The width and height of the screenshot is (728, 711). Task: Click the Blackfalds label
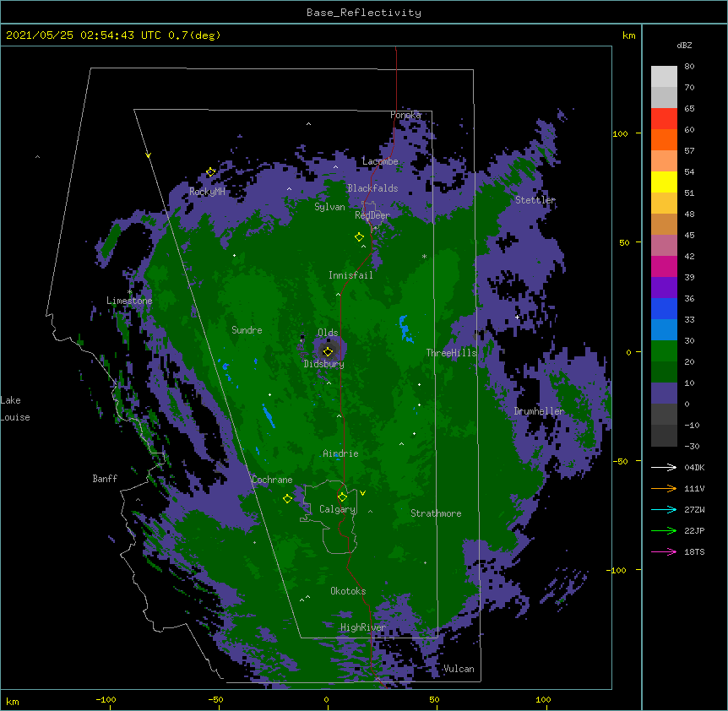(x=372, y=188)
